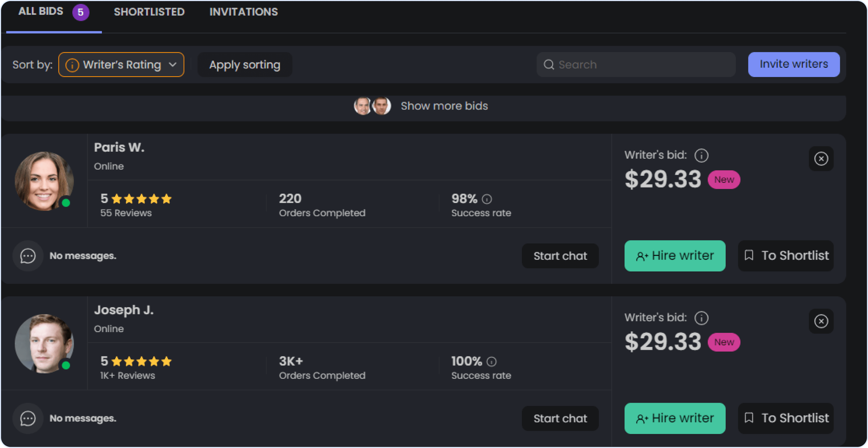This screenshot has height=448, width=868.
Task: Expand Show more bids
Action: pos(444,105)
